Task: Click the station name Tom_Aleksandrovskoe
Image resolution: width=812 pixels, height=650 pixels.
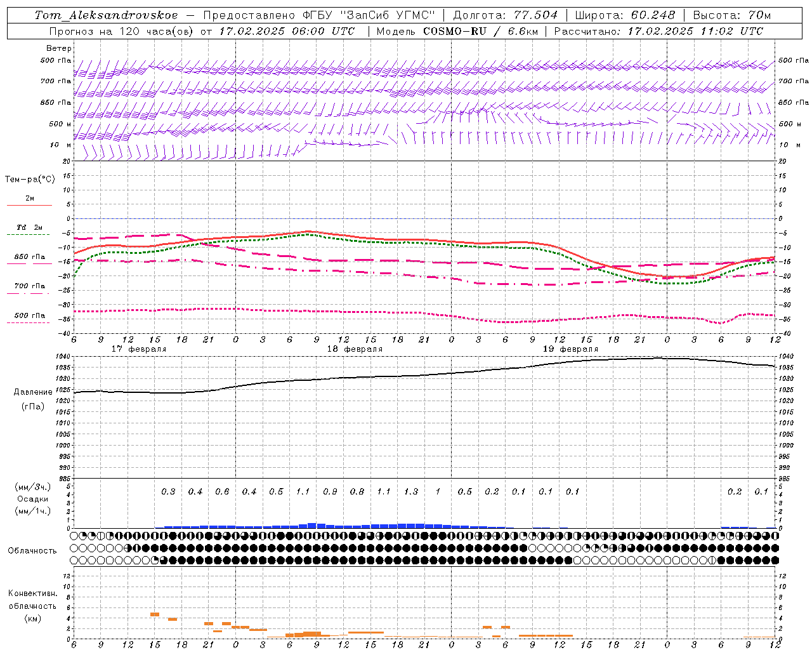Action: (x=106, y=15)
